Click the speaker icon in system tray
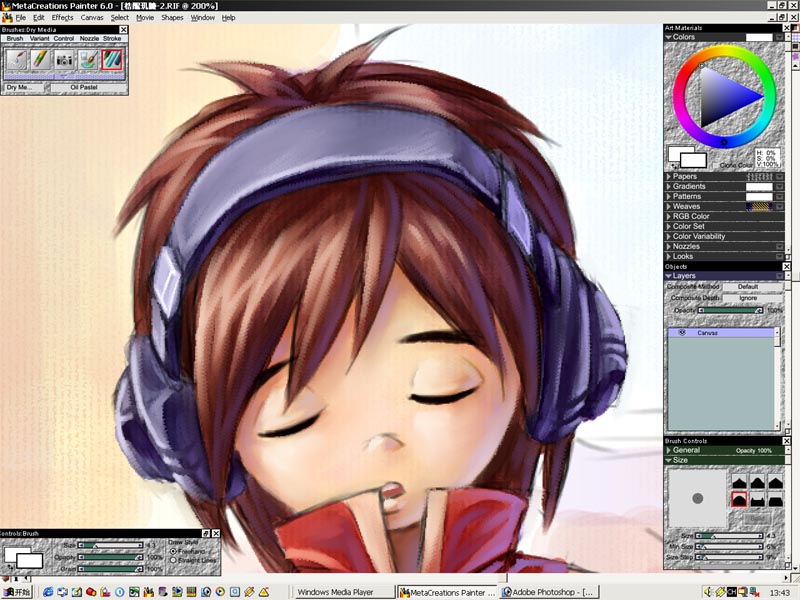Image resolution: width=800 pixels, height=600 pixels. click(708, 592)
